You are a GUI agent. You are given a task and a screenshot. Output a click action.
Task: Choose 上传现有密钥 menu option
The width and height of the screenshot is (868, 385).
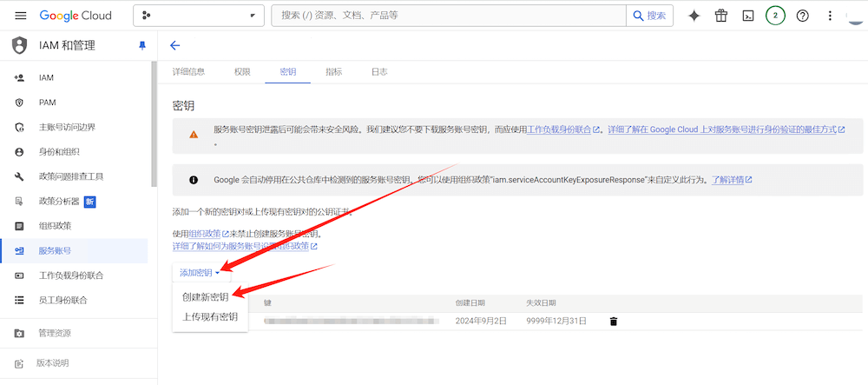coord(209,317)
